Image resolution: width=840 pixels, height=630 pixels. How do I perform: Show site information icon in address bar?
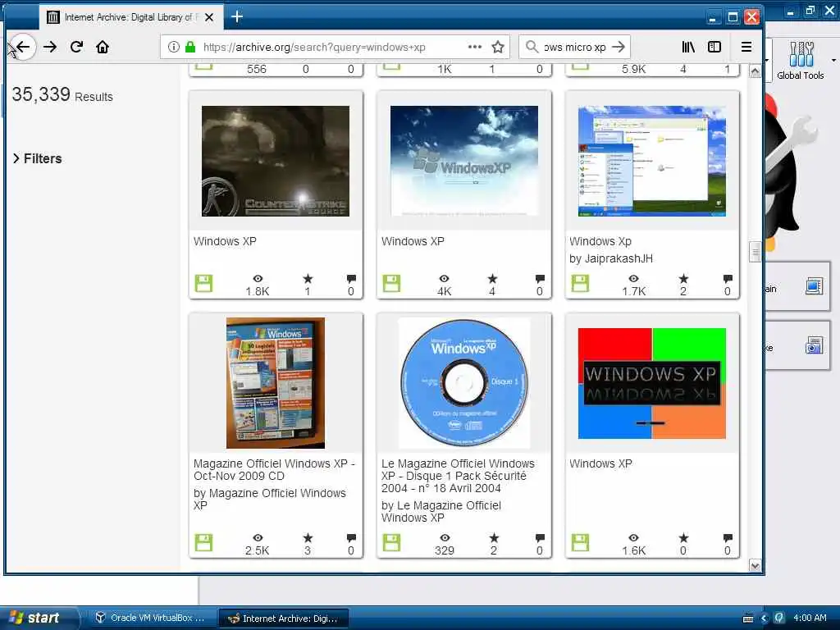[174, 47]
